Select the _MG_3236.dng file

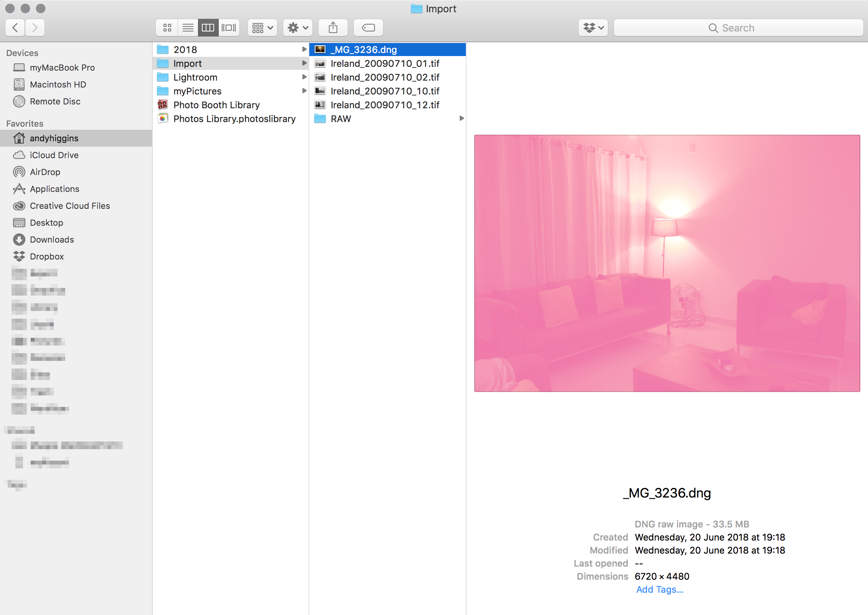pyautogui.click(x=388, y=50)
